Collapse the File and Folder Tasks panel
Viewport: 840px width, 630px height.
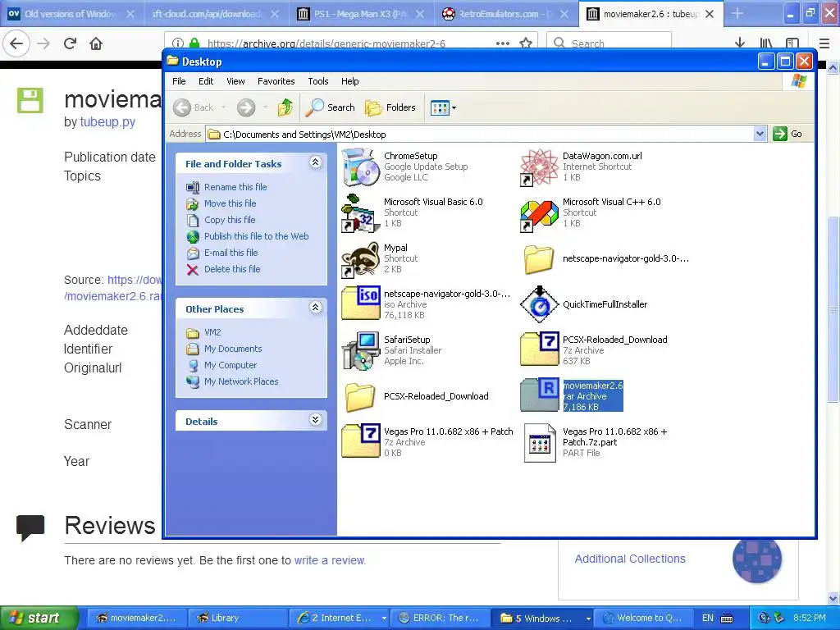pyautogui.click(x=316, y=162)
